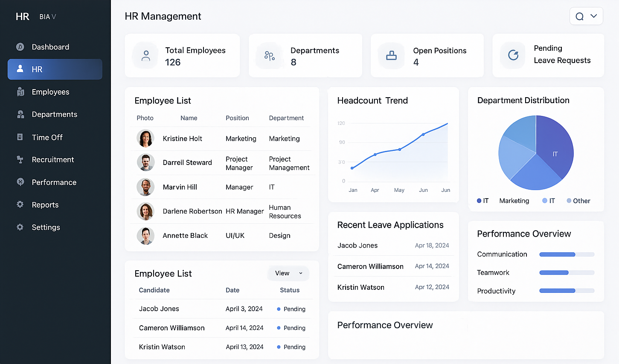Open the Performance menu item
This screenshot has width=619, height=364.
(x=55, y=182)
